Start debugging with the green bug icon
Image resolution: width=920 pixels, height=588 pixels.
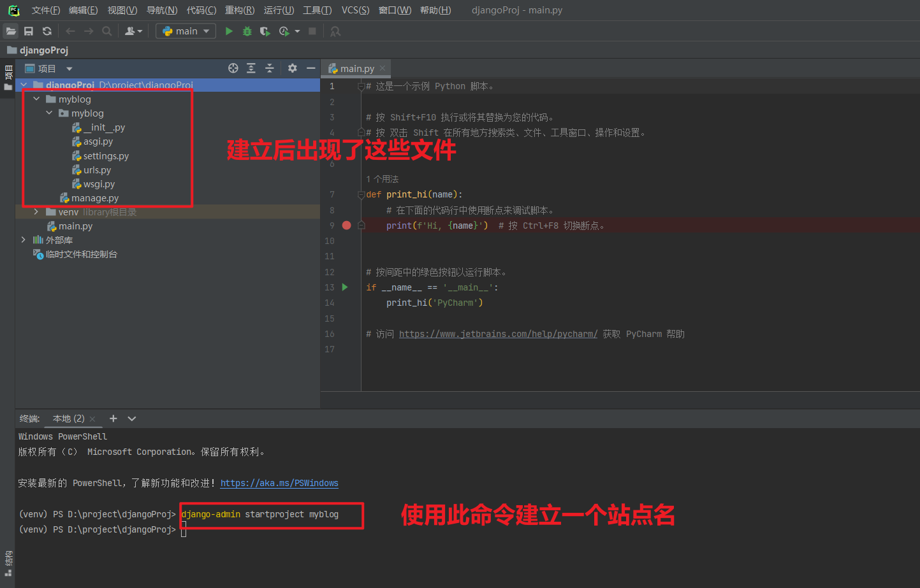[247, 31]
